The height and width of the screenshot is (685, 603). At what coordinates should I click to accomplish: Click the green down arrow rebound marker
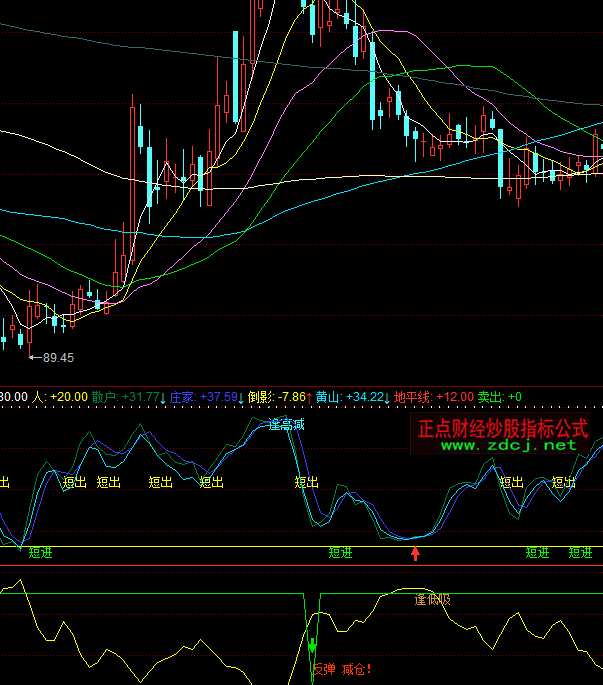click(x=312, y=645)
